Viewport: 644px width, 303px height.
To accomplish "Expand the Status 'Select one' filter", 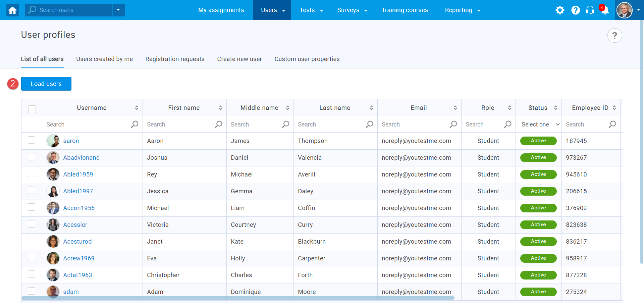I will [539, 124].
